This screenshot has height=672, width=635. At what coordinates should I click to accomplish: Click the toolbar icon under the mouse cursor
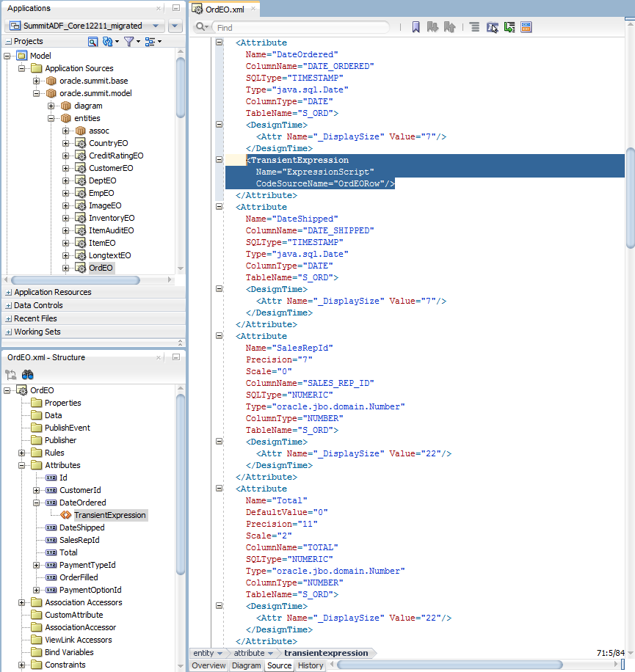pos(493,27)
